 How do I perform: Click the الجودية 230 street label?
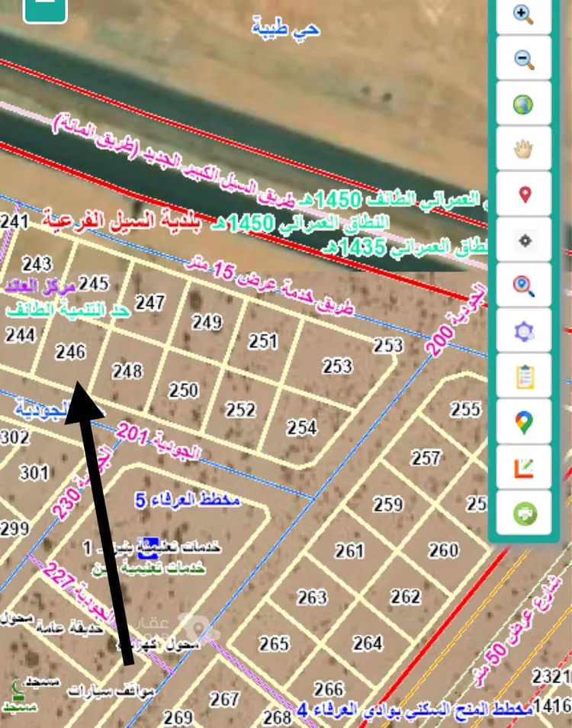pyautogui.click(x=82, y=482)
